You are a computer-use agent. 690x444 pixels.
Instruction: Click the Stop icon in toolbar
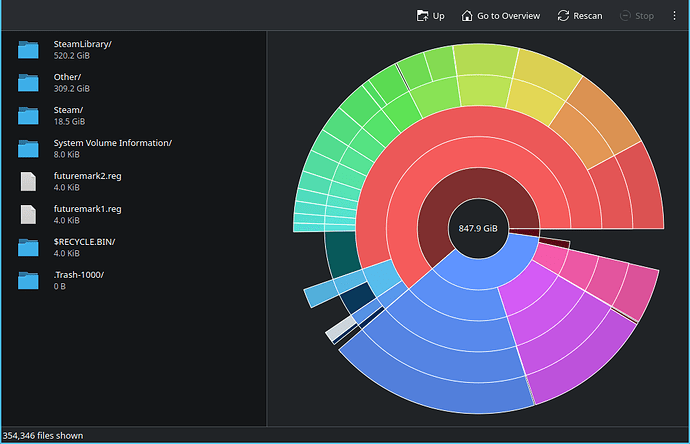point(625,16)
